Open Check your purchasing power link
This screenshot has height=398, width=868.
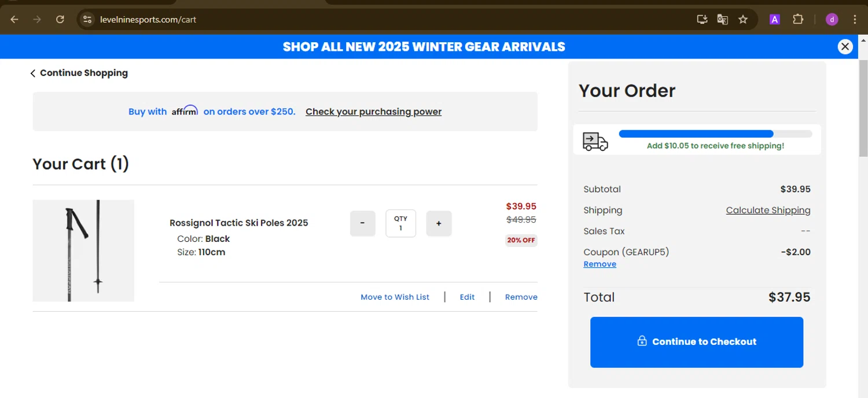[373, 112]
